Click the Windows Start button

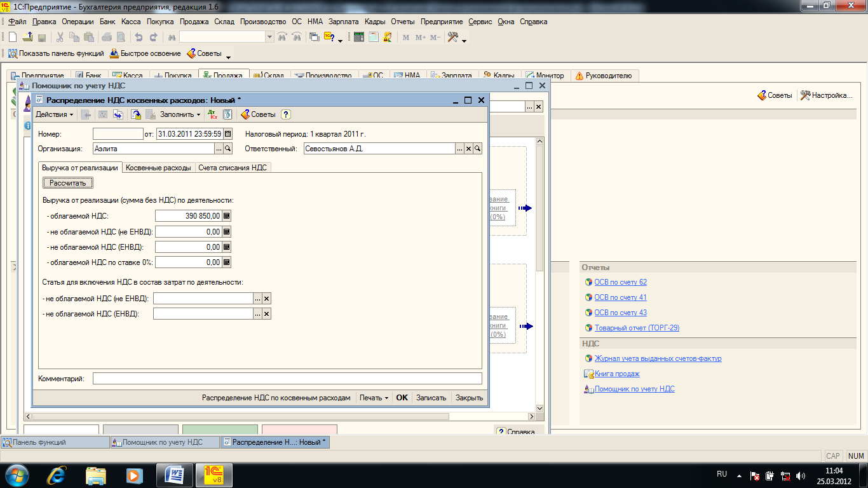17,475
